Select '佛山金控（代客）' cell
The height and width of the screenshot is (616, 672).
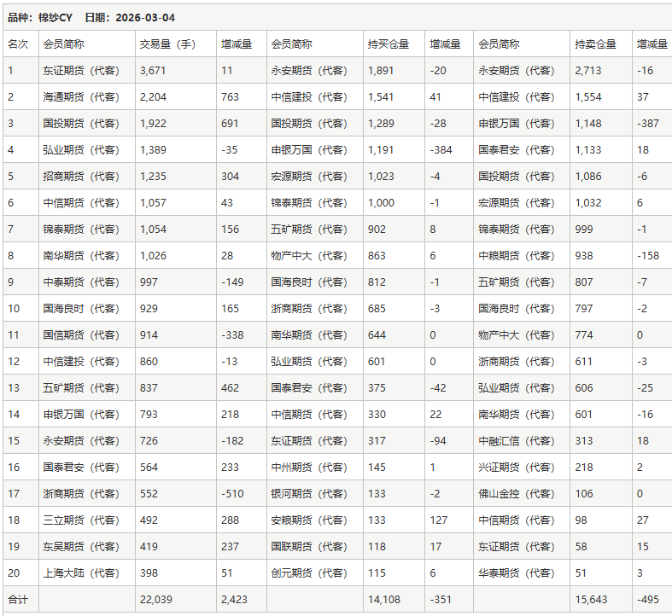[517, 494]
